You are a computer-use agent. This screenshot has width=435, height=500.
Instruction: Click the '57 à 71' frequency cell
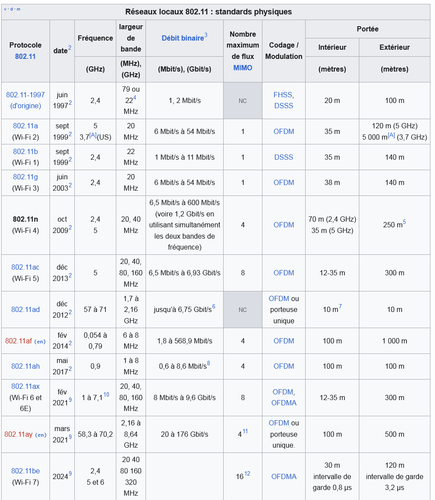coord(95,310)
